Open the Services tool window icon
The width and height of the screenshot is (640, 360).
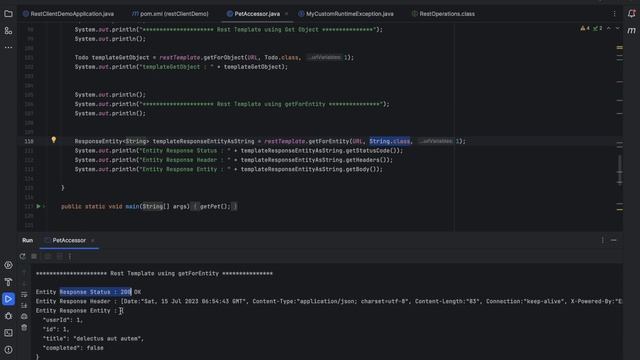(x=8, y=265)
